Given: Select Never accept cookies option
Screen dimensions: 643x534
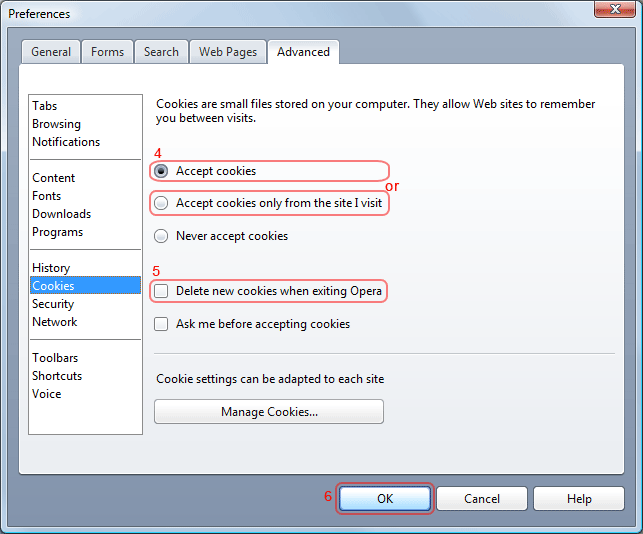Looking at the screenshot, I should [x=162, y=236].
